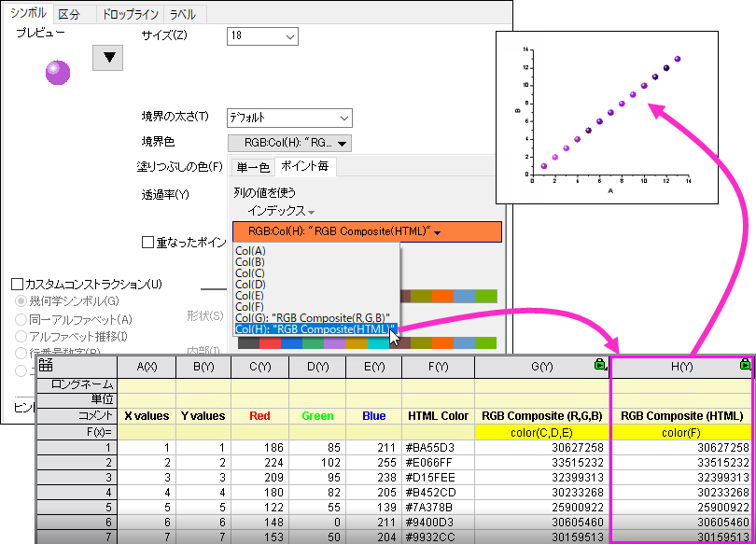
Task: Select the 単位 row header
Action: pyautogui.click(x=77, y=399)
